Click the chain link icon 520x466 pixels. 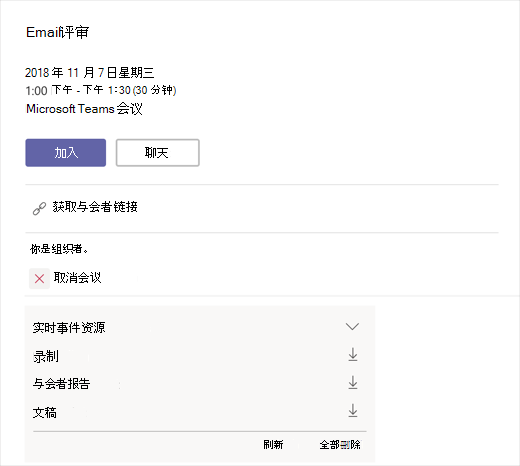pos(39,208)
